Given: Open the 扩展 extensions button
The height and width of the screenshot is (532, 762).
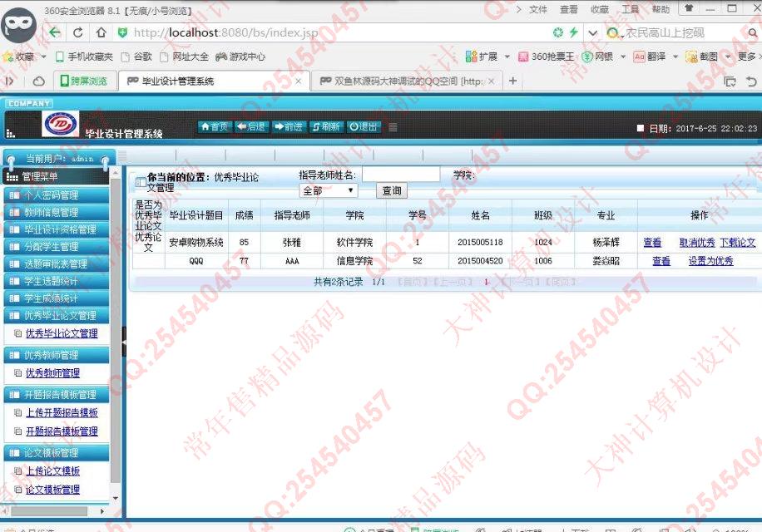Looking at the screenshot, I should click(x=482, y=57).
